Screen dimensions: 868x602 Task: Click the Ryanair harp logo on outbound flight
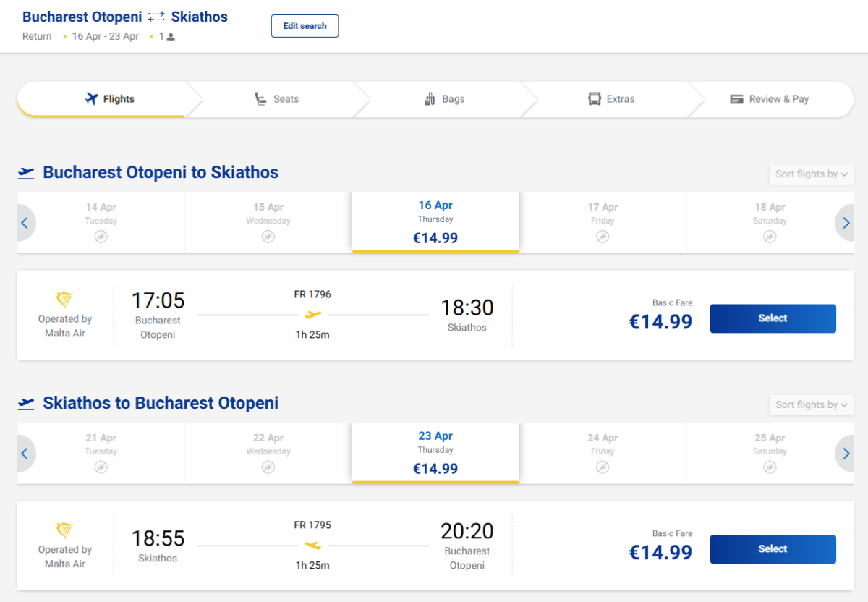click(x=65, y=300)
